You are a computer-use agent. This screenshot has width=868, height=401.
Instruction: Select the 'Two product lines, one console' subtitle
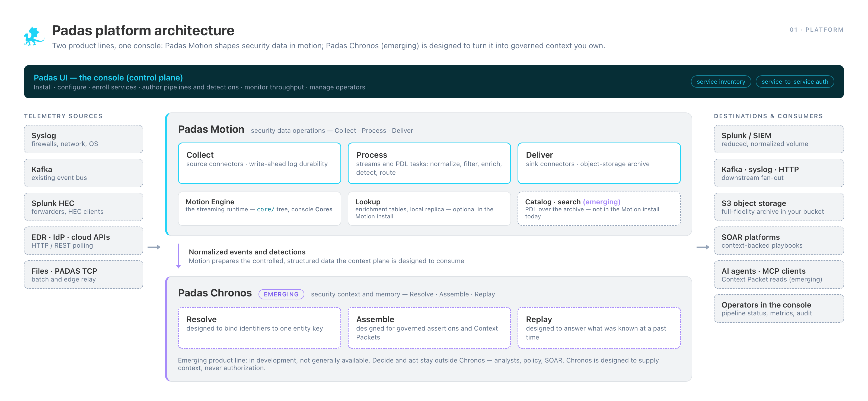(x=328, y=46)
